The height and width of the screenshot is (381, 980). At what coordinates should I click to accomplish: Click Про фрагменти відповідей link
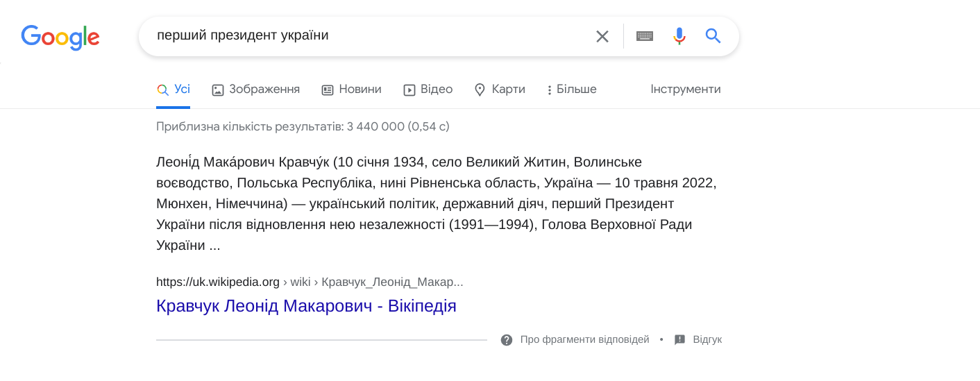click(584, 339)
